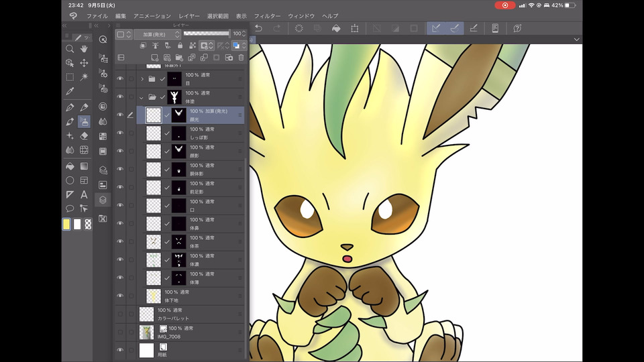Toggle Lock layer padlock icon
The image size is (644, 362).
click(180, 46)
